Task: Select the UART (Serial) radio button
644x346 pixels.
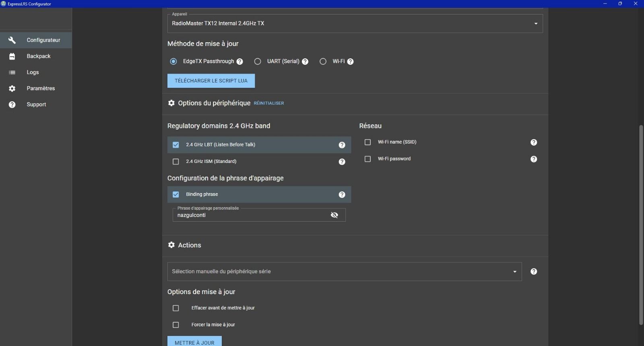Action: click(258, 62)
